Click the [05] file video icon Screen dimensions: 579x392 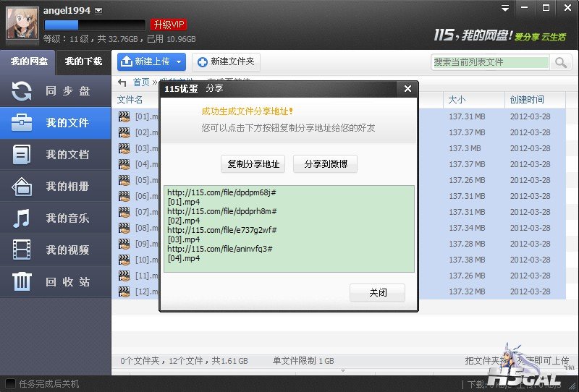point(124,180)
